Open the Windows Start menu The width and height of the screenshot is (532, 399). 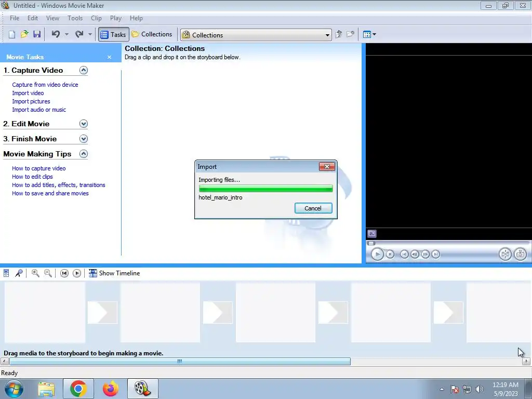pos(14,389)
